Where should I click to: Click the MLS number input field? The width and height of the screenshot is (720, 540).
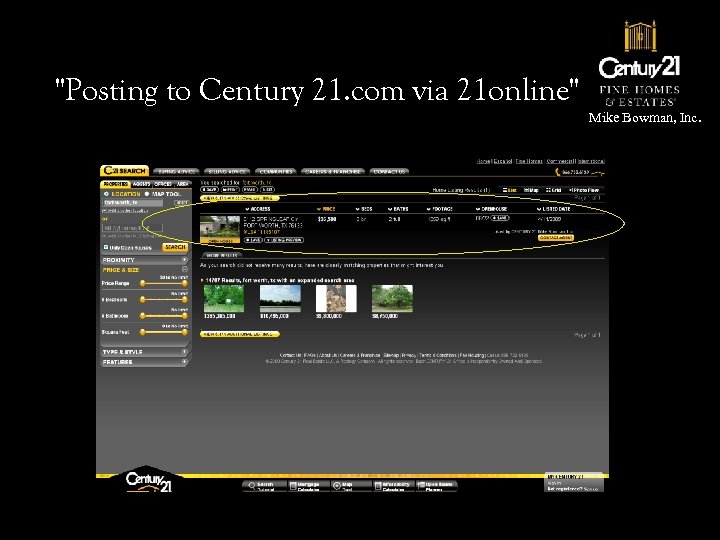tap(133, 228)
